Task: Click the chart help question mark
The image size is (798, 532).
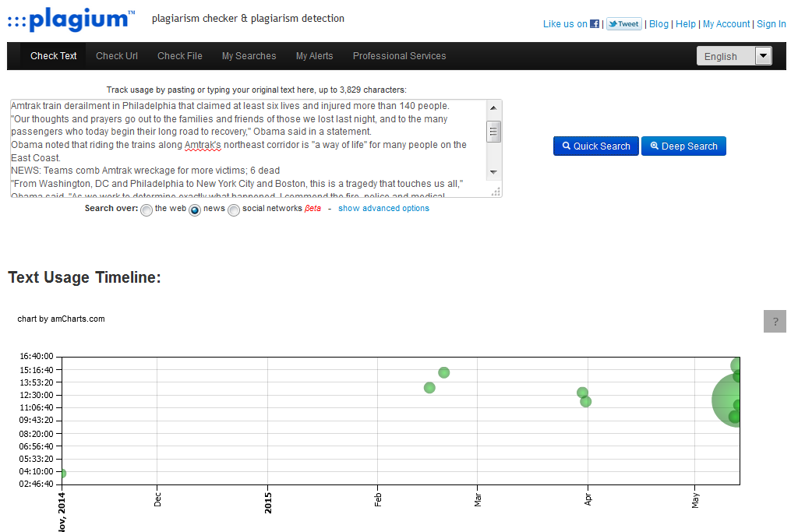Action: [775, 322]
